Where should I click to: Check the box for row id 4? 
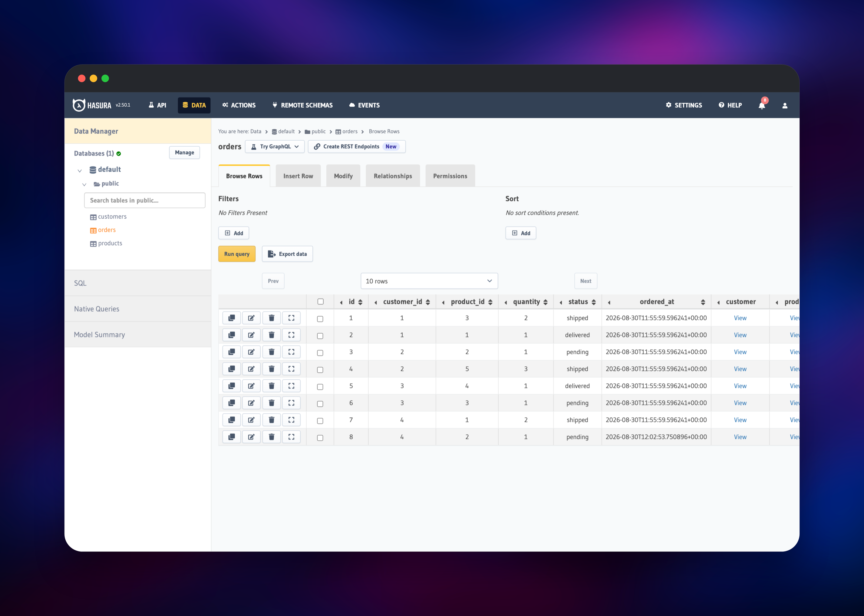coord(320,370)
